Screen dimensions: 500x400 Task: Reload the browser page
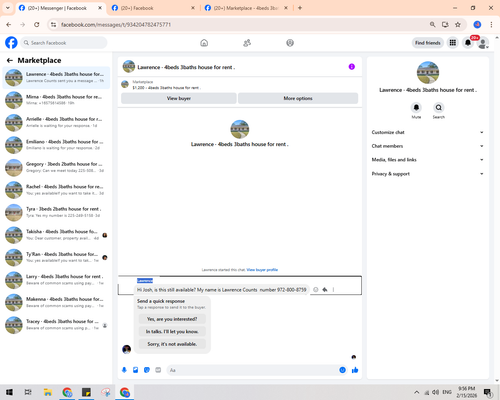[37, 24]
